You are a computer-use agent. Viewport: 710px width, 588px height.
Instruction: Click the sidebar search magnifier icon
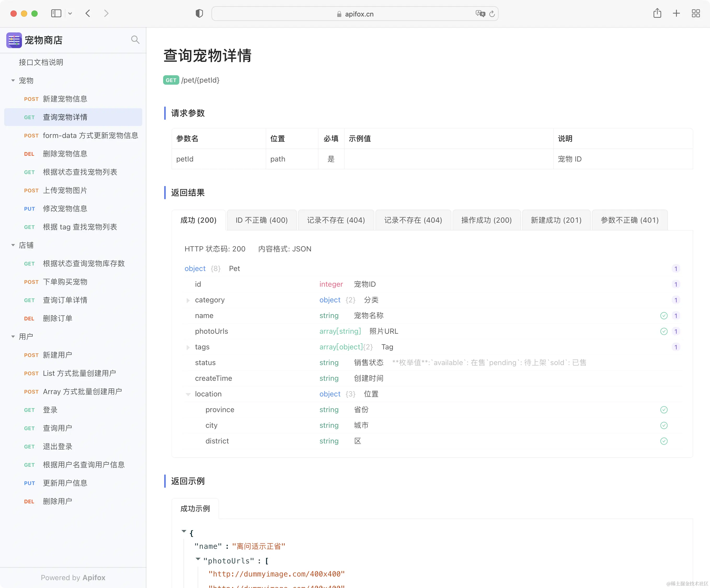(135, 40)
